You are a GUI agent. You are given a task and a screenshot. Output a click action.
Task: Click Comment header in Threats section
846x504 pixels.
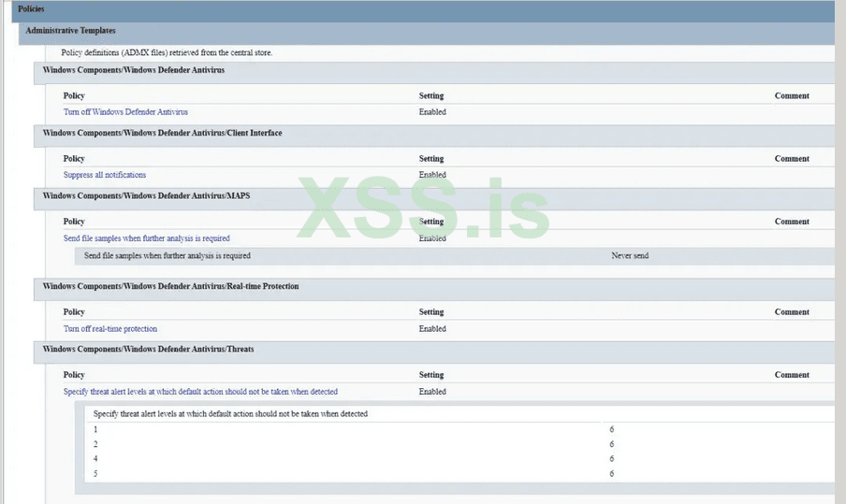coord(792,375)
